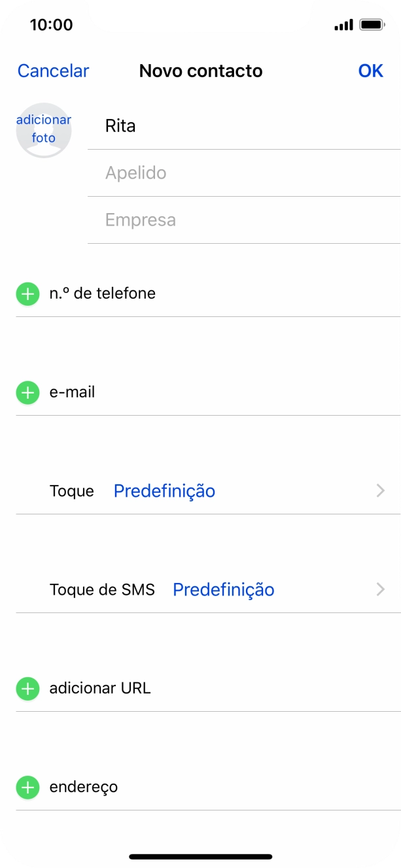Tap the n.º de telefone row label
This screenshot has height=868, width=401.
coord(102,293)
